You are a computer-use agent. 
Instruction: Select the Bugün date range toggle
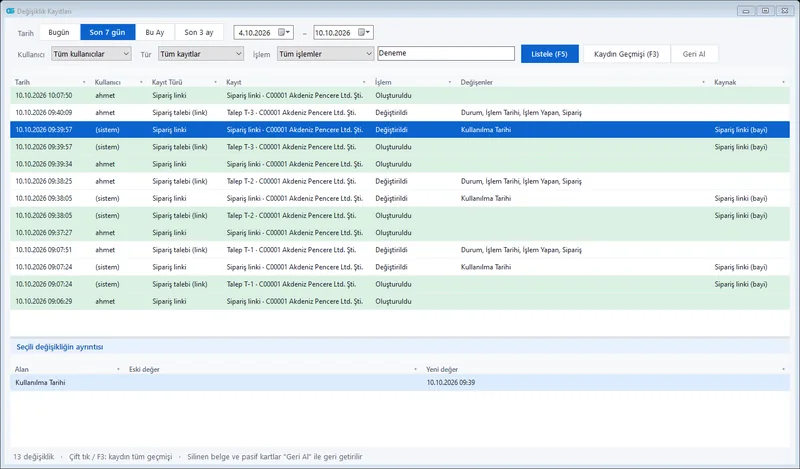coord(59,32)
